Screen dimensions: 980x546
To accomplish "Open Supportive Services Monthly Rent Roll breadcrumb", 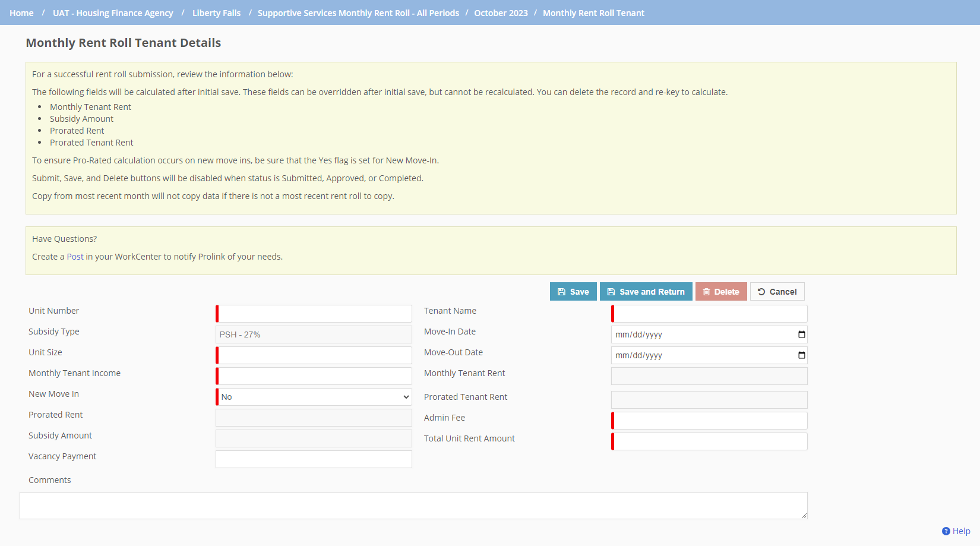I will [358, 13].
